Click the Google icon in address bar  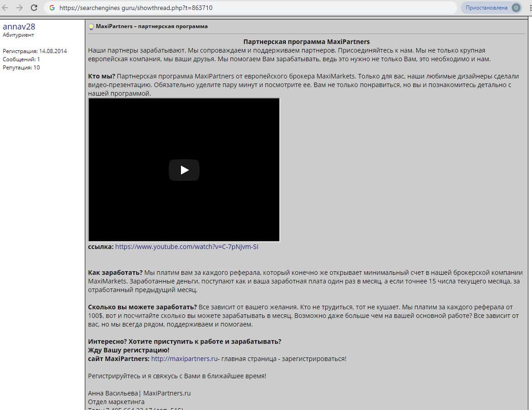click(x=52, y=7)
